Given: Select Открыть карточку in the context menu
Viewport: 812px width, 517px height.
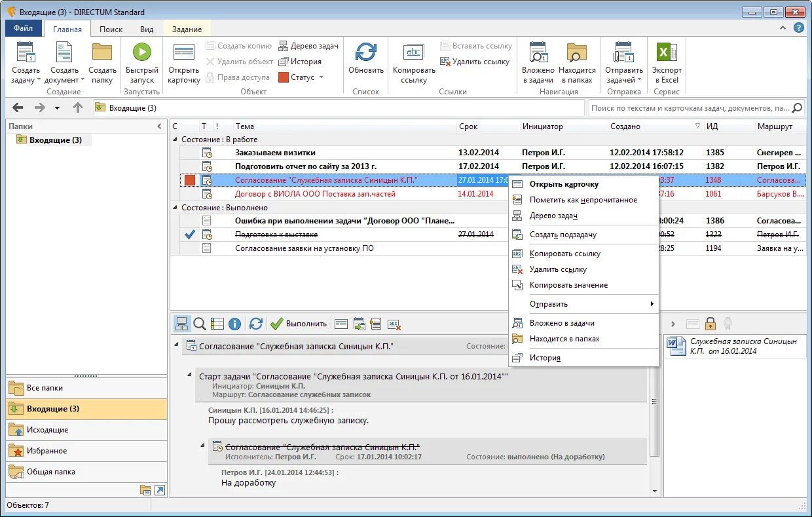Looking at the screenshot, I should 583,184.
